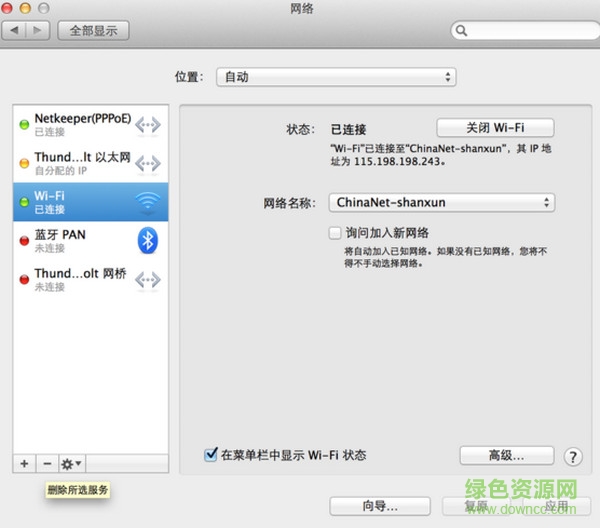
Task: Click the arrows icon beside Thund...olt 网桥
Action: tap(148, 280)
